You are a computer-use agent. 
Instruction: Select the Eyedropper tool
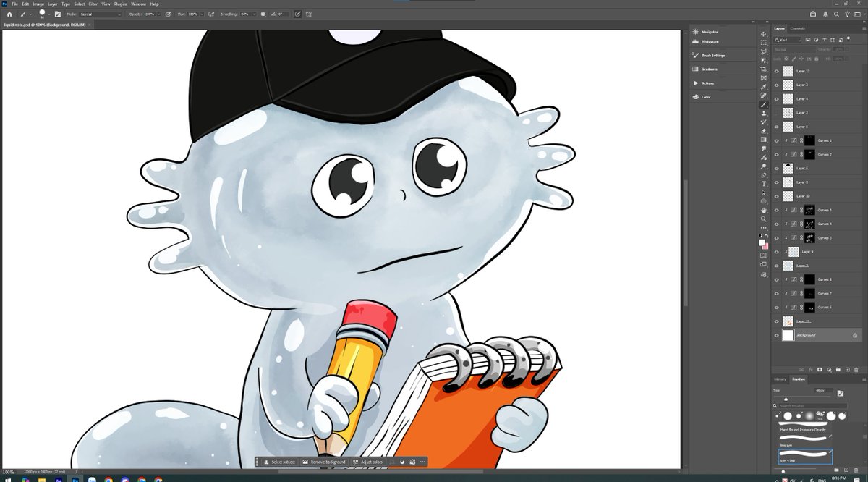763,88
